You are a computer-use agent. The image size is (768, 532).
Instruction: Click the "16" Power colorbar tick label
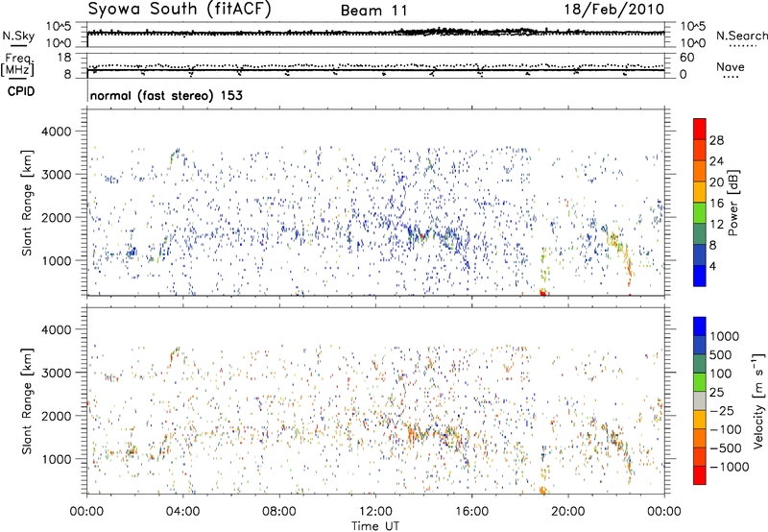tap(716, 204)
